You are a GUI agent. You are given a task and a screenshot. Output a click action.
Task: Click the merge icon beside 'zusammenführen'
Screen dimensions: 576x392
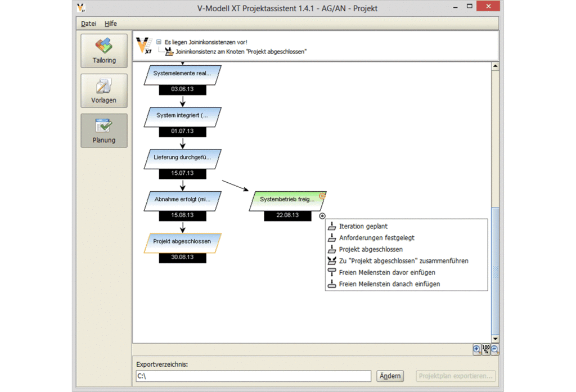[x=332, y=261]
